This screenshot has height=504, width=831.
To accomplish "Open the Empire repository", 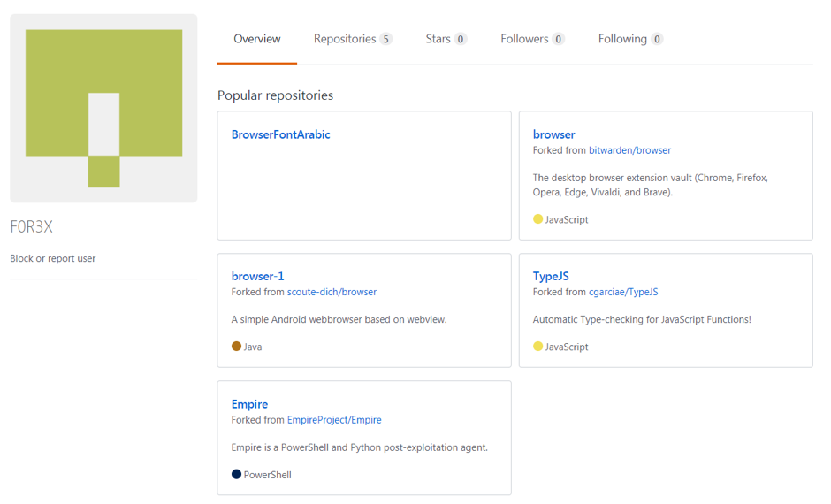I will click(249, 404).
